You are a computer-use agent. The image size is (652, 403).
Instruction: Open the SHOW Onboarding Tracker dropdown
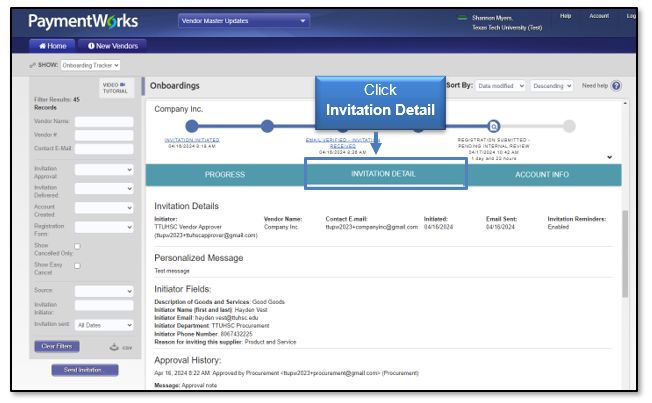tap(90, 65)
